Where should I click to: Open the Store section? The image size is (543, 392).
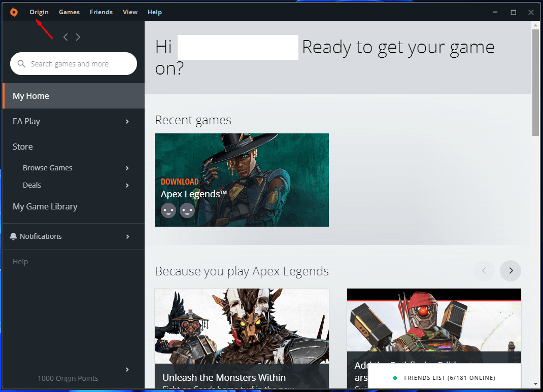coord(22,147)
